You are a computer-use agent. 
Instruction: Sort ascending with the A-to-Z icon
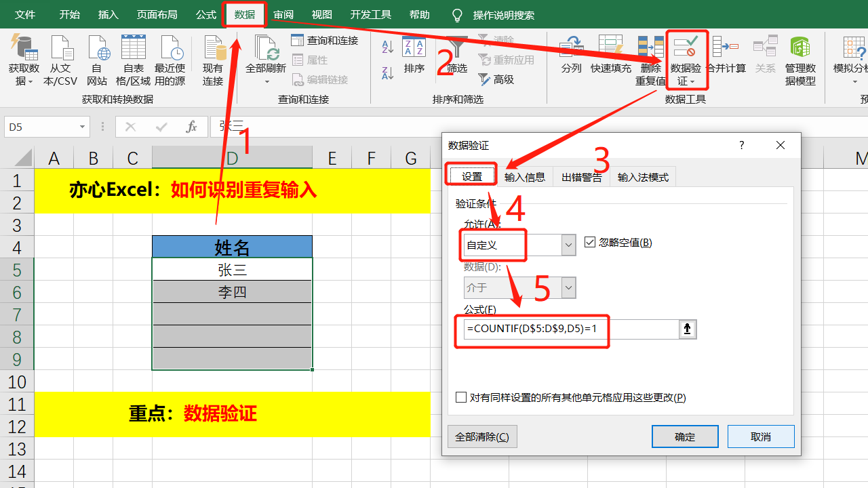[388, 47]
